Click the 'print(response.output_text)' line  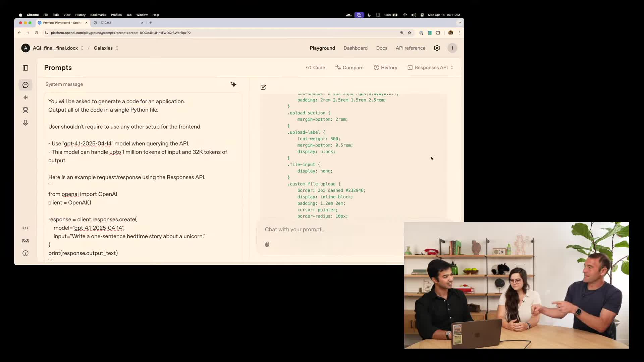pos(83,253)
